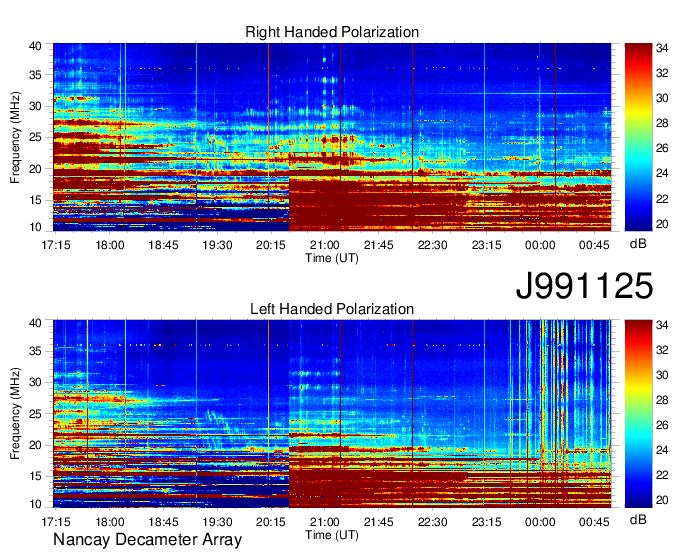This screenshot has width=680, height=552.
Task: Click the Right Handed spectrogram image
Action: 332,137
